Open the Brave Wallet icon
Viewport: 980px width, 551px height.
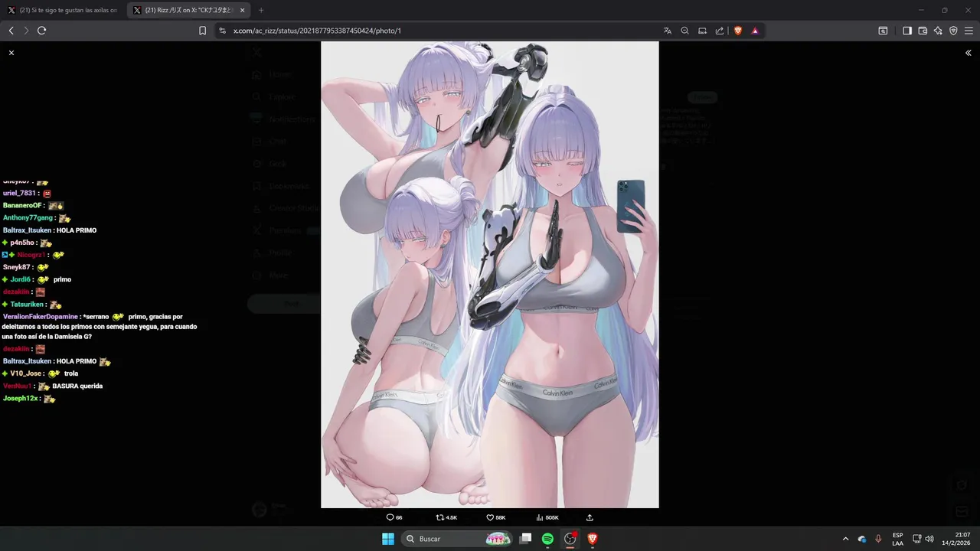923,31
